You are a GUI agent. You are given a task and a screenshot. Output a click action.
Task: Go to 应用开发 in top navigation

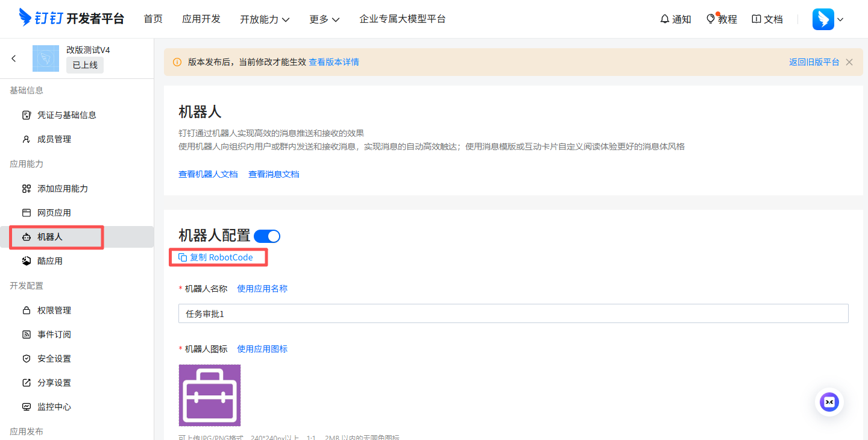201,19
